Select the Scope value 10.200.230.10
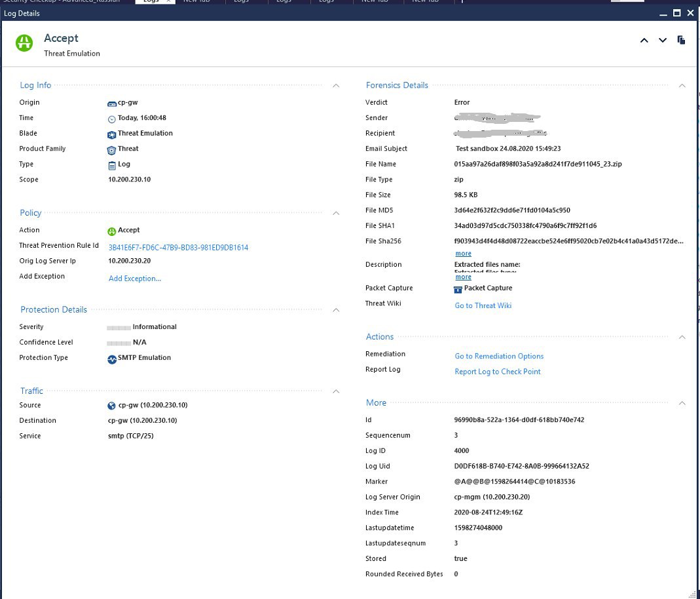Image resolution: width=700 pixels, height=599 pixels. (130, 180)
